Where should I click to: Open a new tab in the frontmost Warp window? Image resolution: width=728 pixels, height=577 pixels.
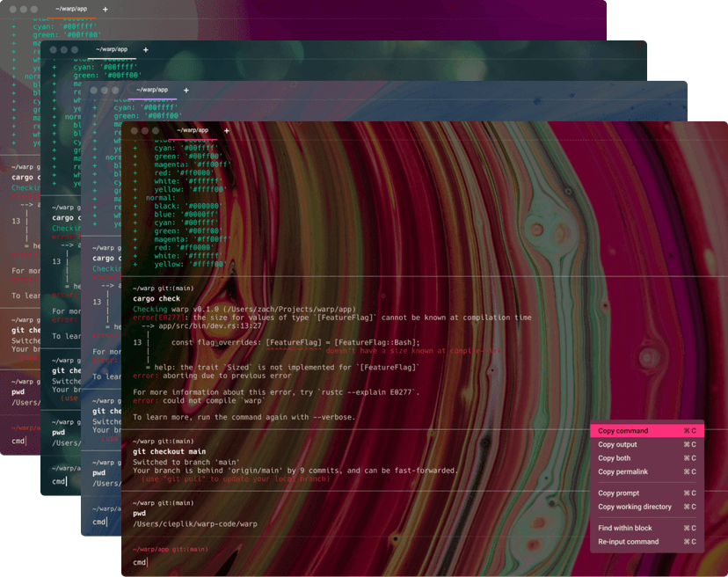point(226,129)
